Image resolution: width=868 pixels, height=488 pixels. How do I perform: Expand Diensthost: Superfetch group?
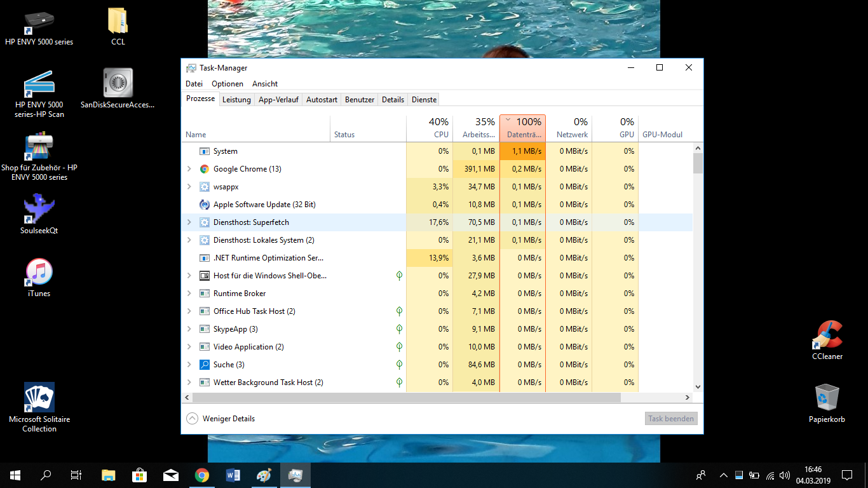point(189,222)
